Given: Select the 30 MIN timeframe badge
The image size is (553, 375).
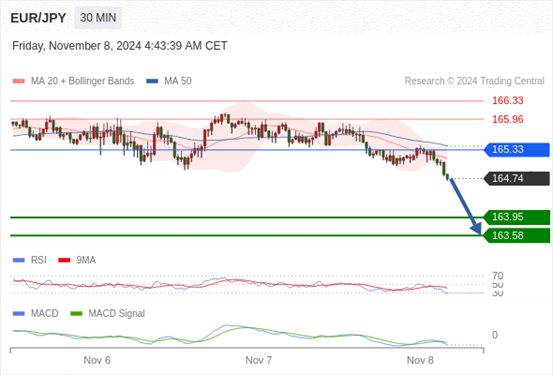Looking at the screenshot, I should 98,18.
